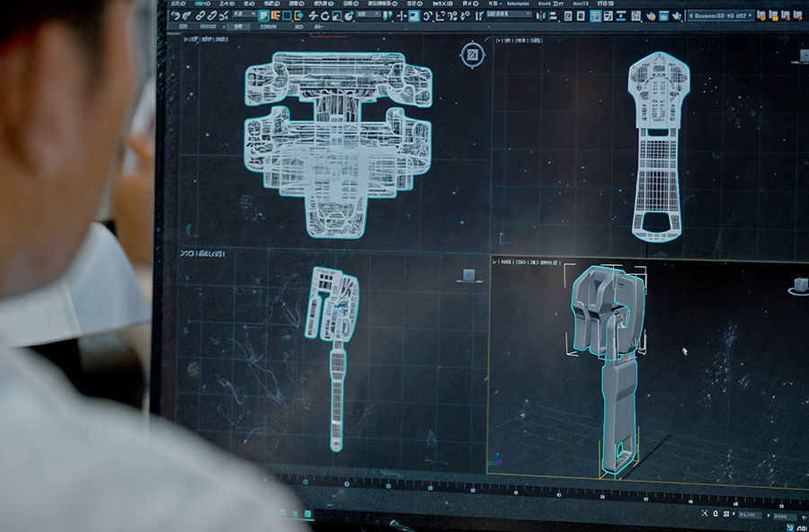
Task: Click the view cube in the perspective viewport
Action: point(799,286)
